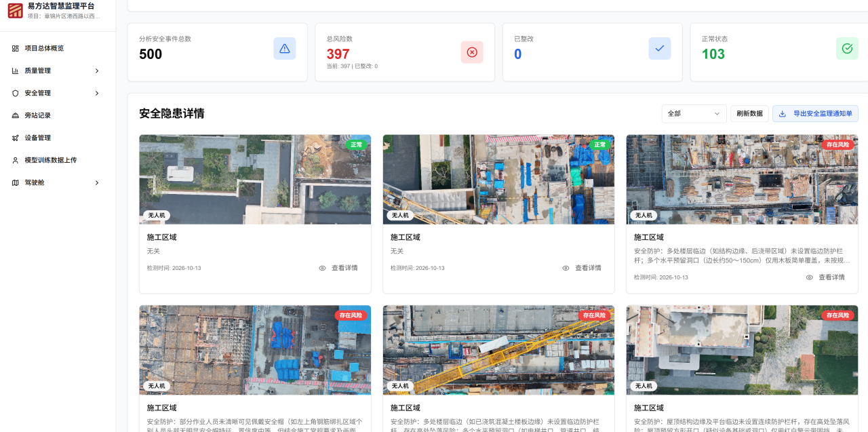This screenshot has height=432, width=868.
Task: Click the blue warning triangle icon
Action: [285, 49]
